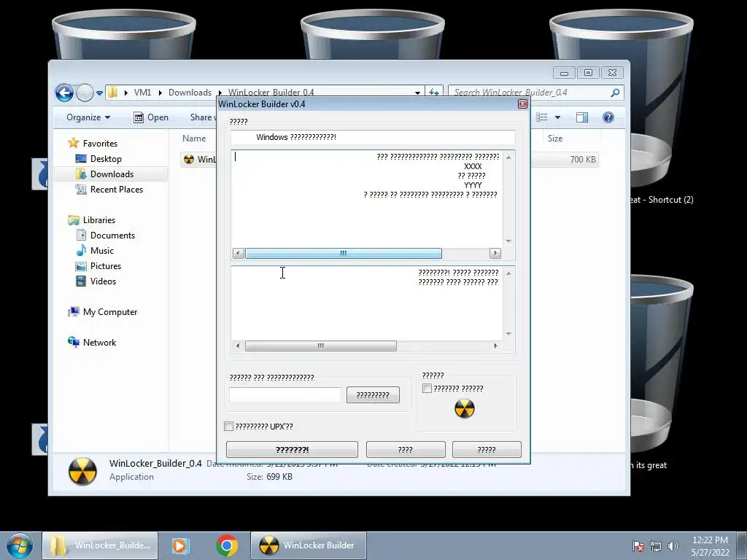Image resolution: width=747 pixels, height=560 pixels.
Task: Go back in Explorer window
Action: (64, 93)
